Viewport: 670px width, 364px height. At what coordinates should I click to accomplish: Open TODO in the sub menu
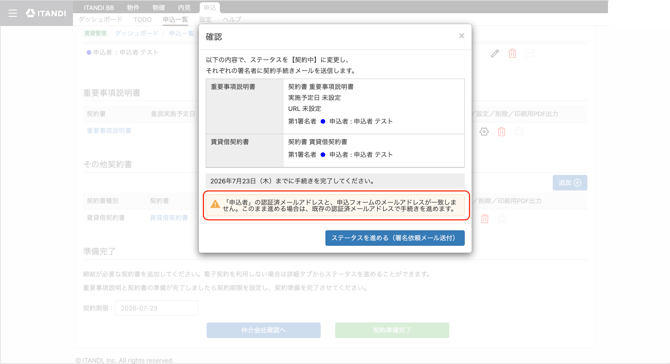point(142,20)
